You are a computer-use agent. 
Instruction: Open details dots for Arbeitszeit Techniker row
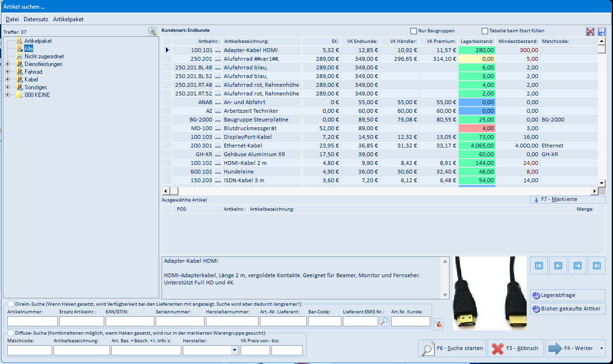pos(218,111)
